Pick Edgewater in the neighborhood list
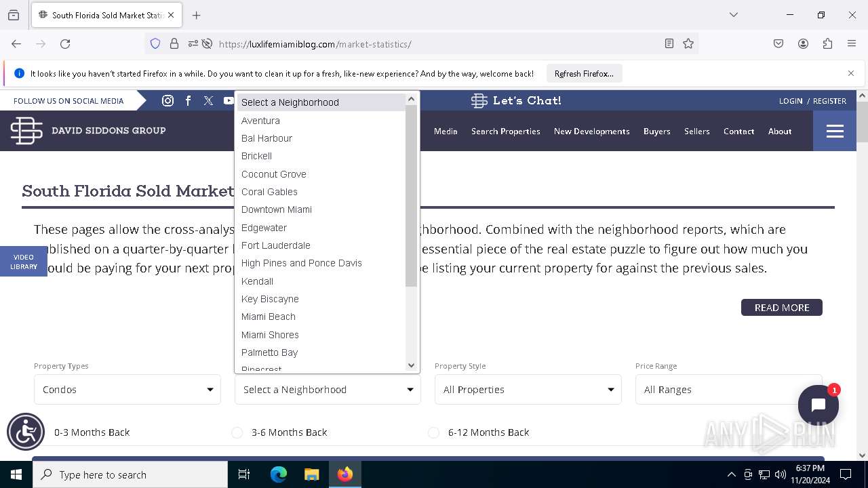This screenshot has height=488, width=868. [320, 228]
